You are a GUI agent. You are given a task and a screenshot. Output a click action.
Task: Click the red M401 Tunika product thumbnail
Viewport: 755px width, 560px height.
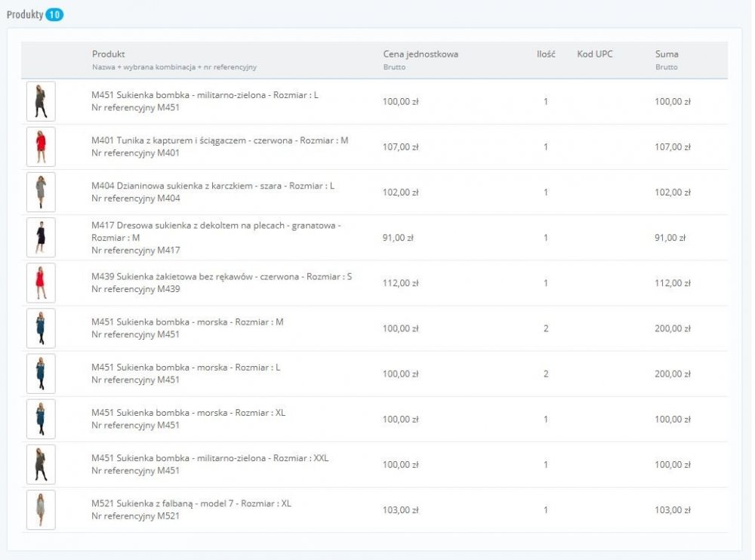[41, 147]
